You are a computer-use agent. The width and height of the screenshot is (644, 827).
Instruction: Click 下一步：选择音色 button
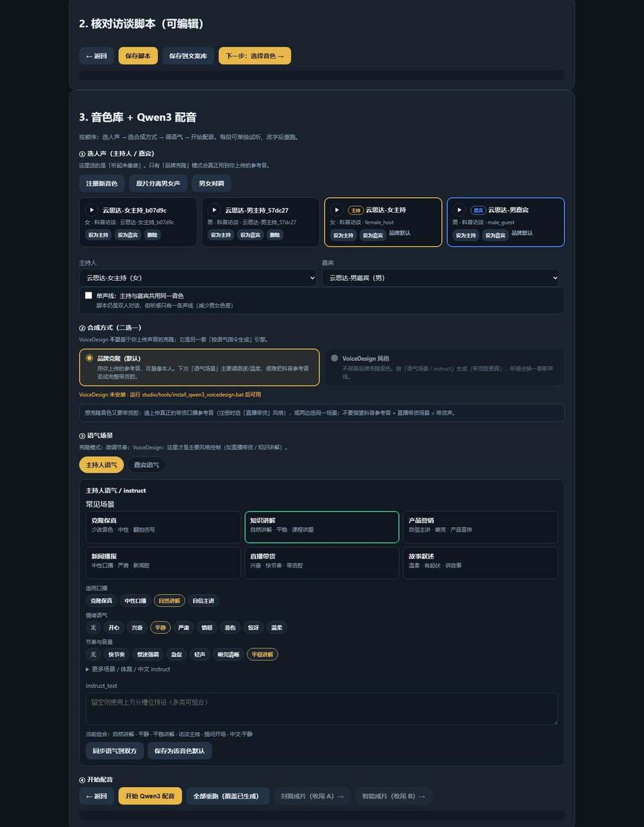(255, 56)
